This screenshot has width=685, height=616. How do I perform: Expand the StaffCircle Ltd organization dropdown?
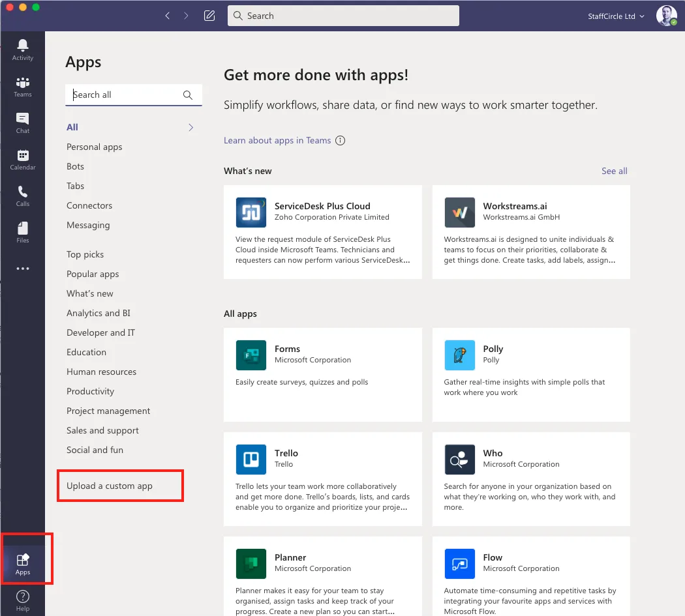(616, 16)
